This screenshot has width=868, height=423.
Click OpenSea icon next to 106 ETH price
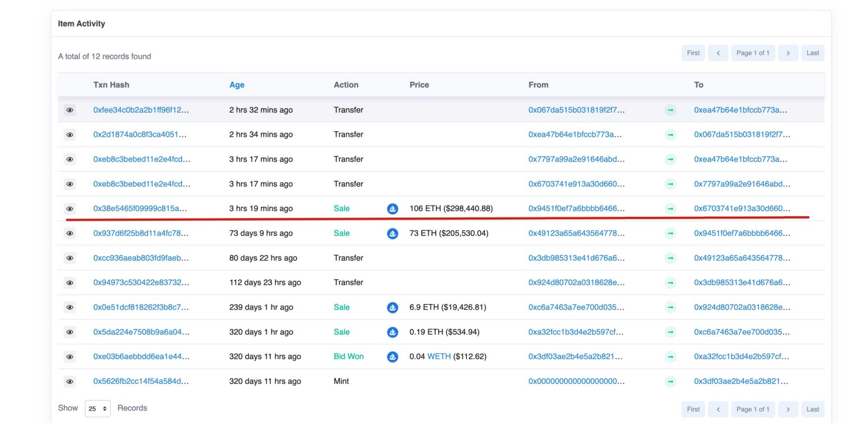[x=392, y=209]
